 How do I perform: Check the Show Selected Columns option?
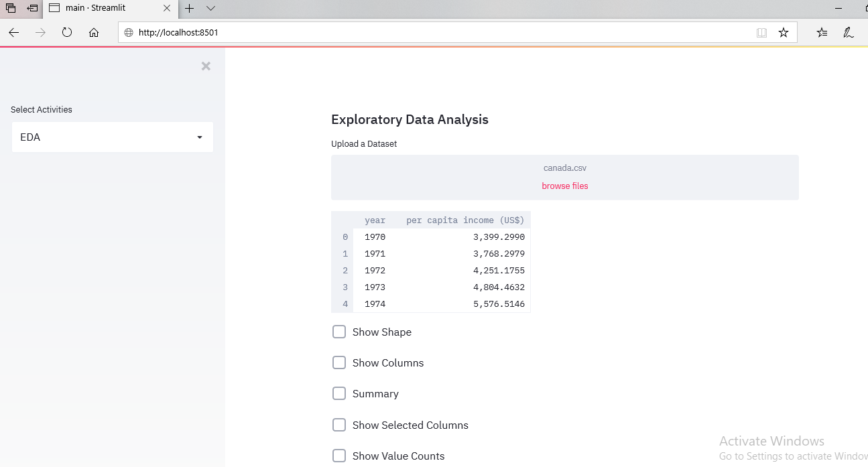[x=339, y=425]
